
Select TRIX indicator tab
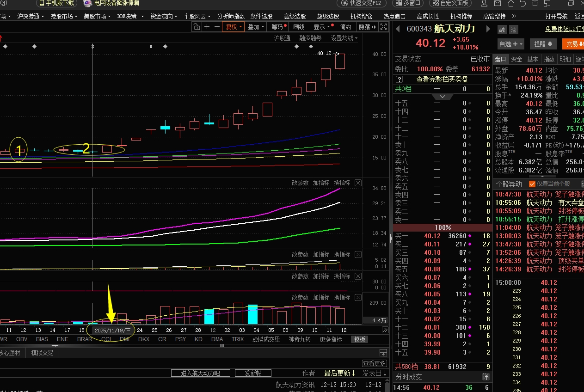(x=238, y=339)
